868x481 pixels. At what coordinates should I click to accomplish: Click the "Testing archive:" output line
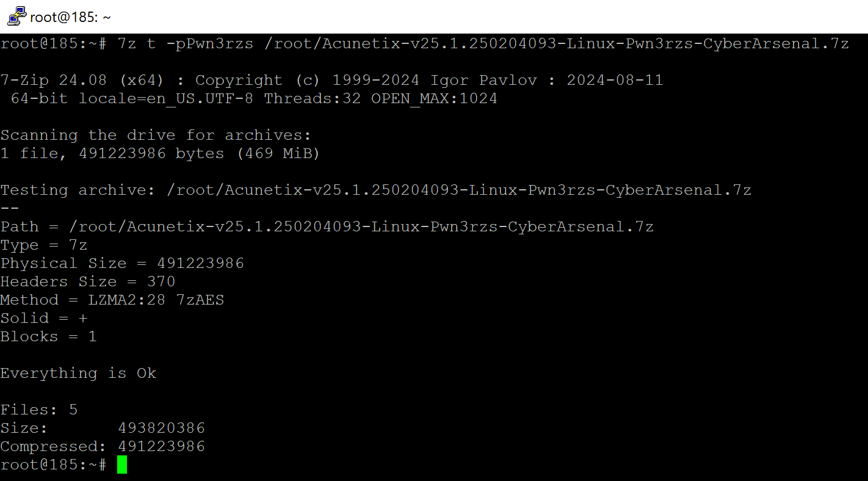pyautogui.click(x=375, y=190)
